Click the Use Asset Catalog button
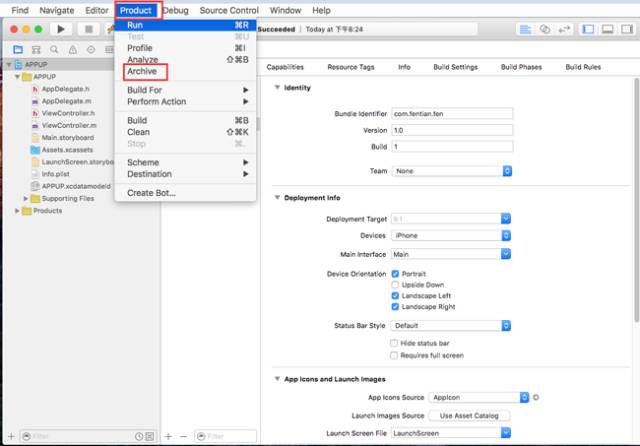 [469, 416]
